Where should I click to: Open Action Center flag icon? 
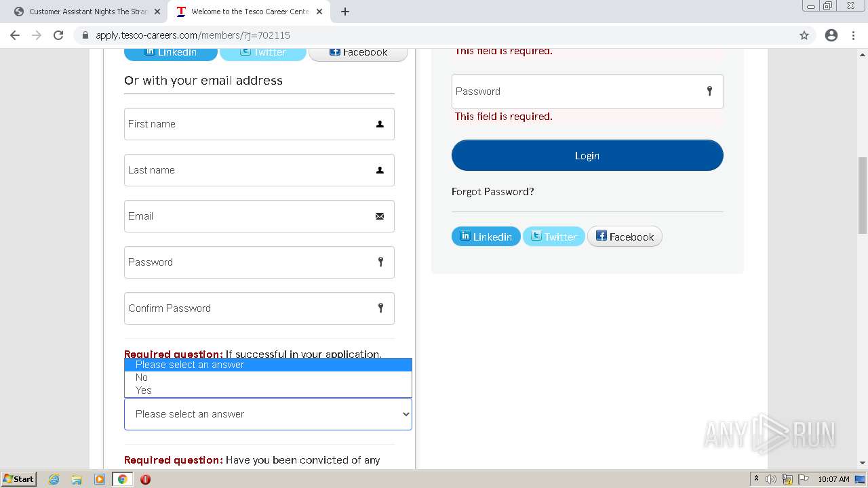[804, 479]
